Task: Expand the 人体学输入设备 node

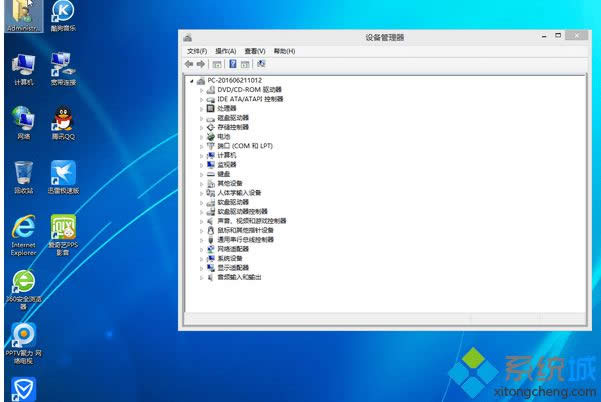Action: point(202,193)
